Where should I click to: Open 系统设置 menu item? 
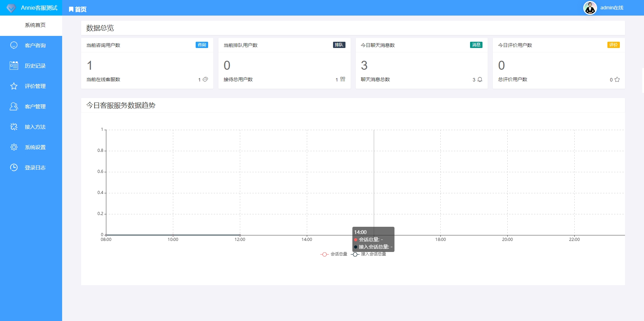point(31,147)
